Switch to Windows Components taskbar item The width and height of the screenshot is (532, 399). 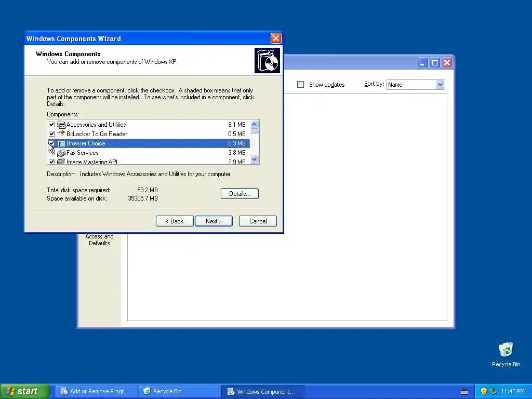[262, 391]
